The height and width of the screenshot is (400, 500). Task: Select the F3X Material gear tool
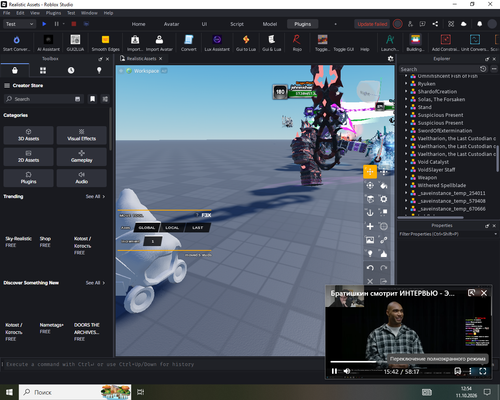(x=384, y=199)
